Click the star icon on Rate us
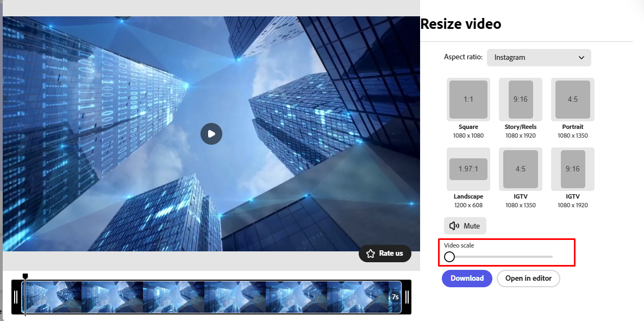The height and width of the screenshot is (321, 644). pyautogui.click(x=370, y=254)
